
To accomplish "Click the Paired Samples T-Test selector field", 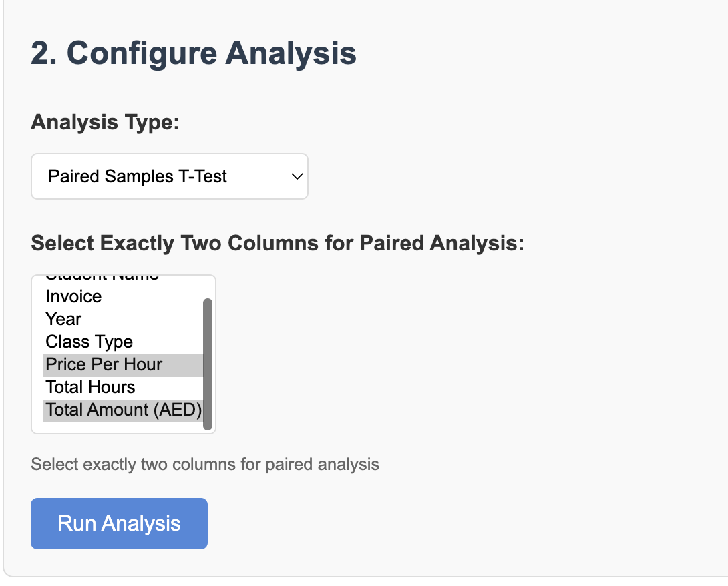I will coord(169,176).
